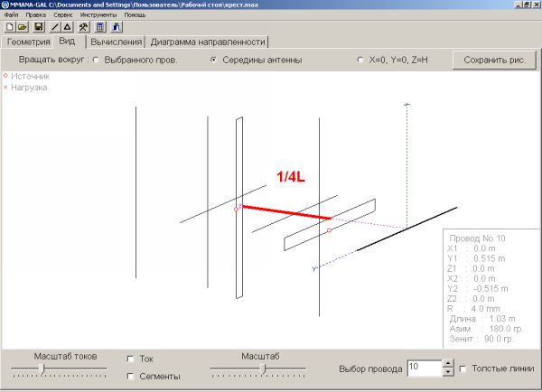The image size is (542, 392).
Task: Enable the Ток checkbox
Action: [x=132, y=359]
